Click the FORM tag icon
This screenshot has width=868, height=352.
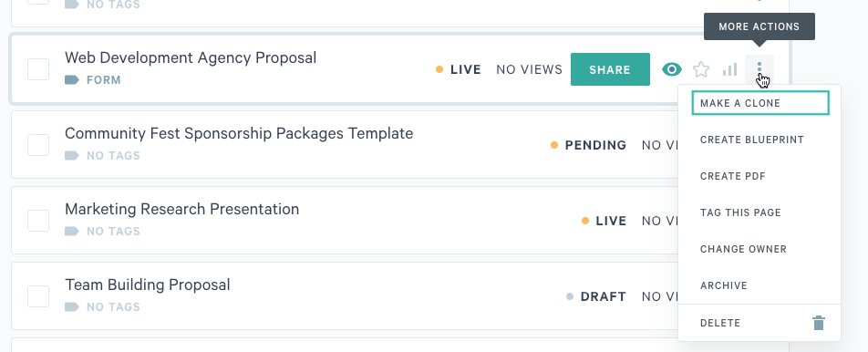point(72,80)
